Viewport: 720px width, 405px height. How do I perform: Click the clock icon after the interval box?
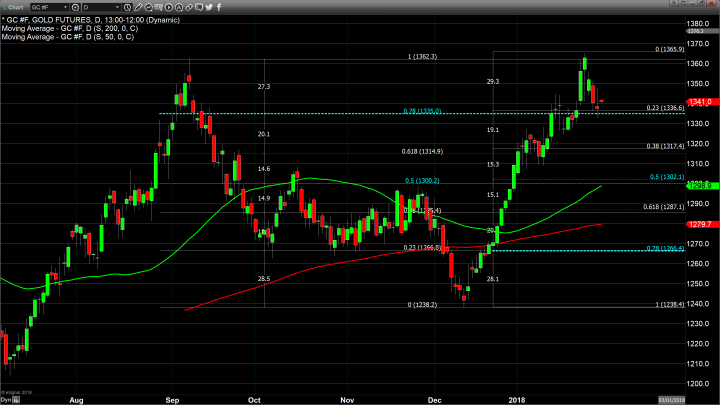[127, 7]
